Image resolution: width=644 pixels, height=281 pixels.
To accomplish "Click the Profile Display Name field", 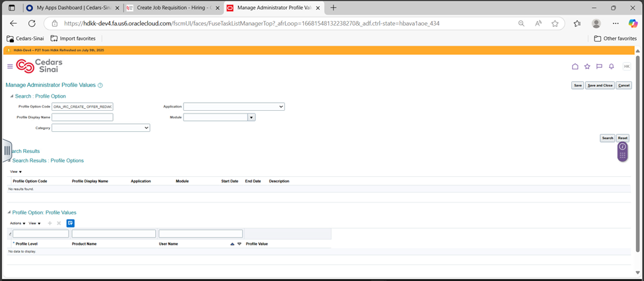I will (x=82, y=117).
